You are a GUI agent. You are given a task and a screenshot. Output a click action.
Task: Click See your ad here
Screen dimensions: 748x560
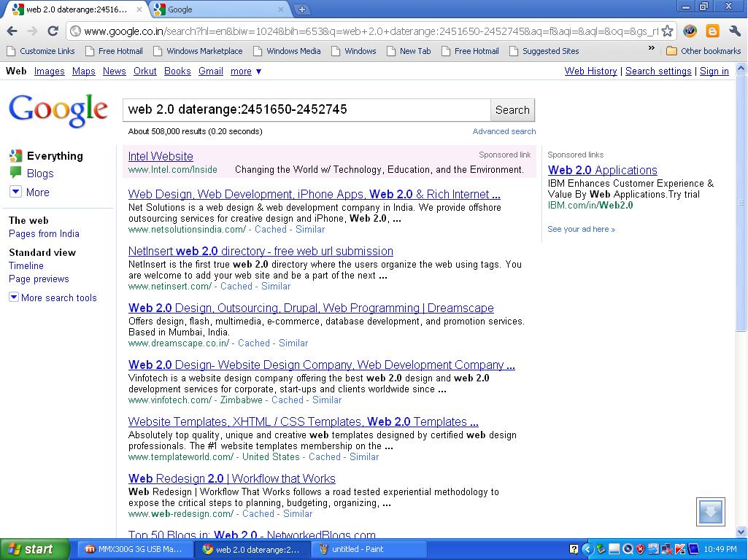[x=581, y=229]
